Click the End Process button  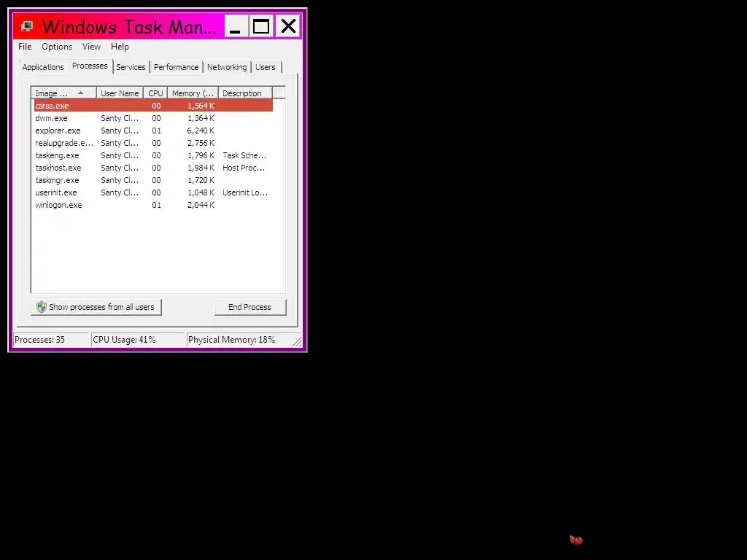pos(249,307)
